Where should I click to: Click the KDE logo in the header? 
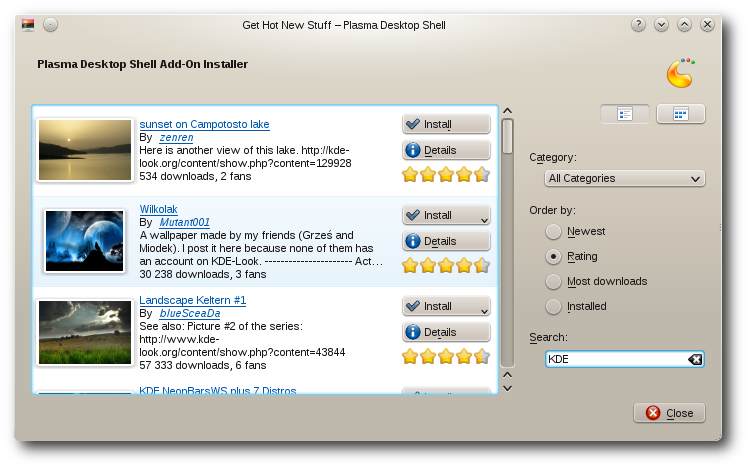[x=680, y=74]
